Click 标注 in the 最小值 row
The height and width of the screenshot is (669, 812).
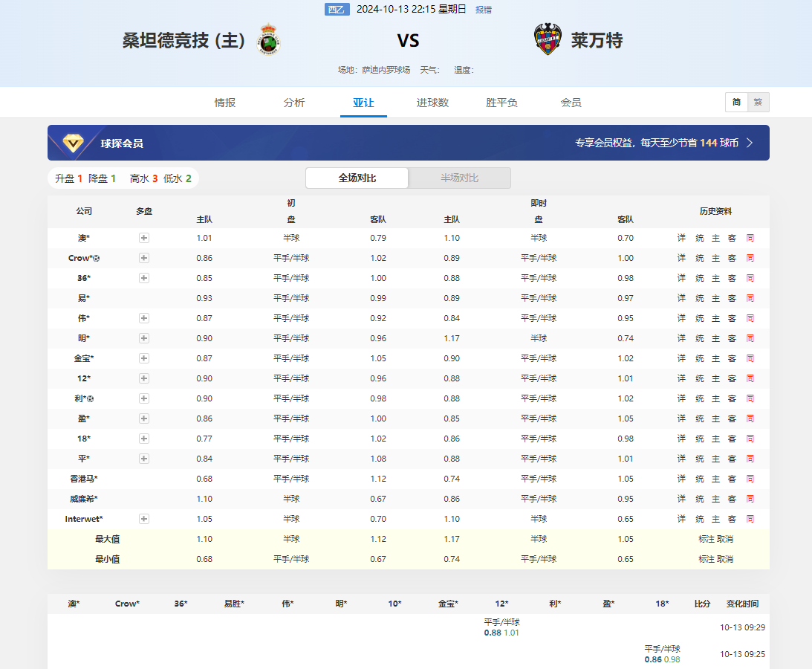(x=707, y=559)
